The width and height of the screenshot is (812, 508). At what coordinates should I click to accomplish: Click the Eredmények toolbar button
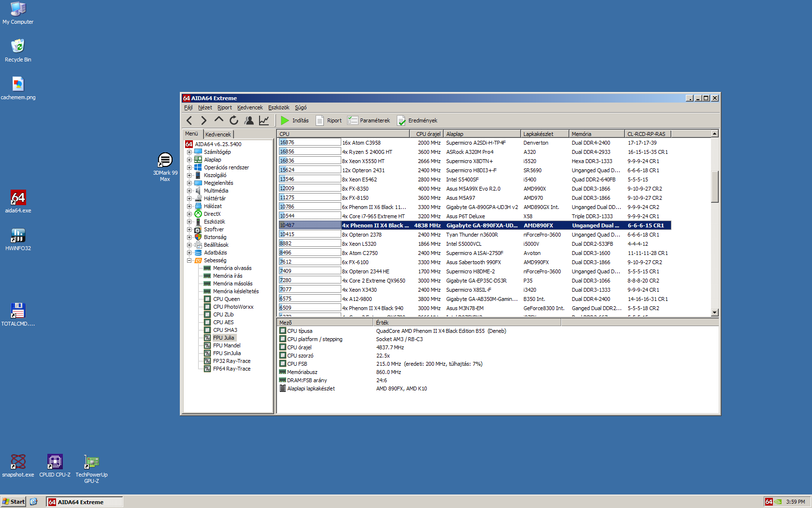tap(417, 120)
